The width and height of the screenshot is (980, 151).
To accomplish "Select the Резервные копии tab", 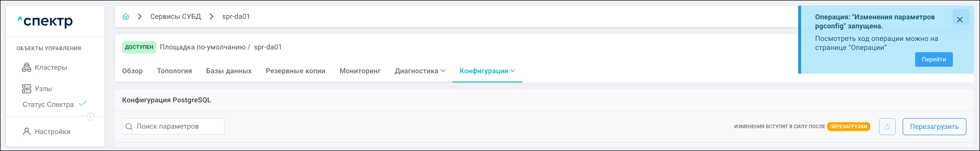I will tap(295, 71).
